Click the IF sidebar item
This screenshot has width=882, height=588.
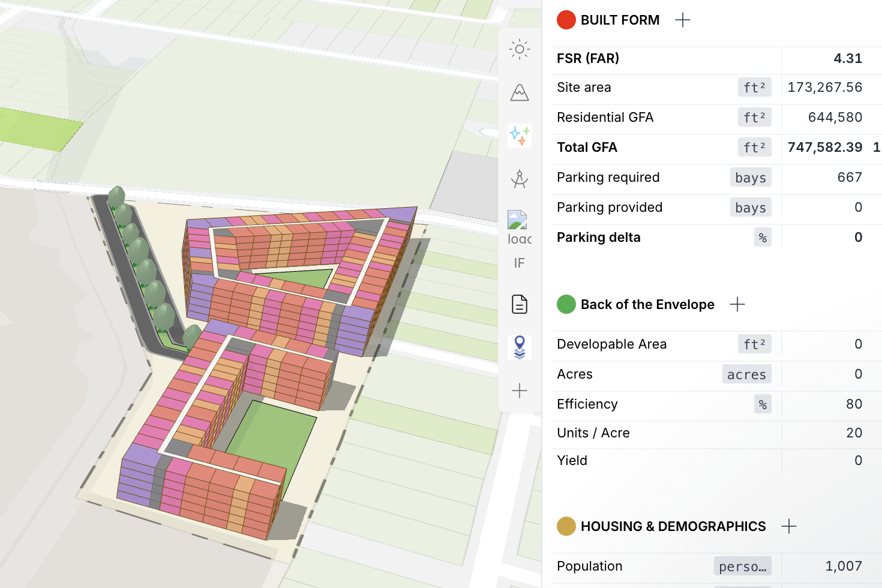520,263
